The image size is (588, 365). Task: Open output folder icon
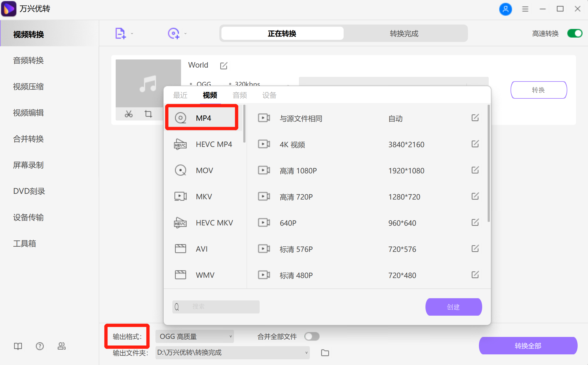(x=325, y=353)
